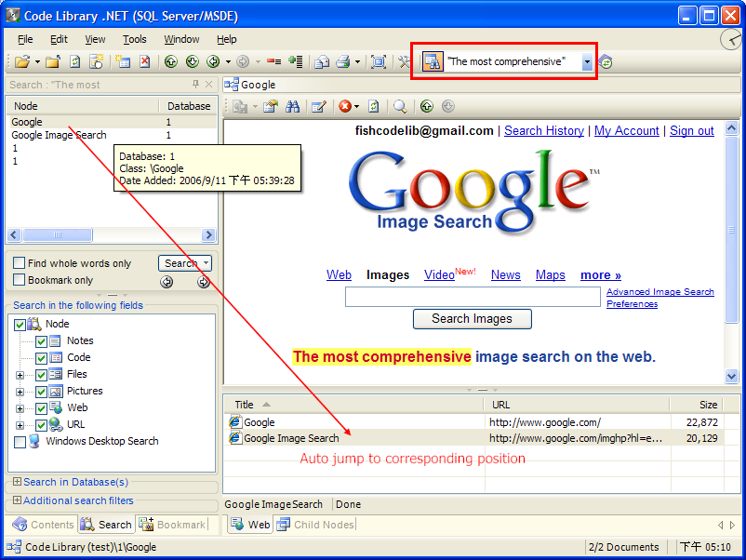
Task: Expand the Pictures tree node
Action: click(x=20, y=392)
